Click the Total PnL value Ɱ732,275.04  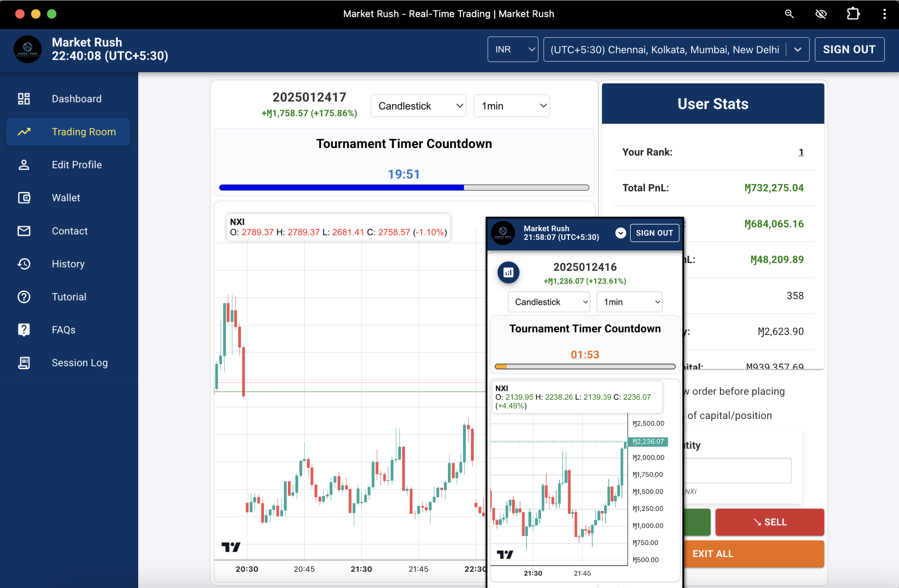774,188
